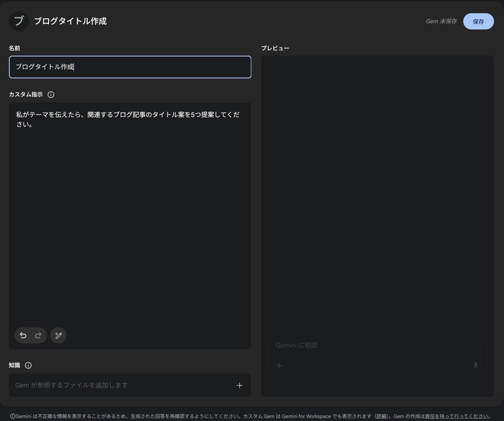Image resolution: width=504 pixels, height=421 pixels.
Task: Click the 'Gem が参照するファイルを追加します' field
Action: coord(119,385)
